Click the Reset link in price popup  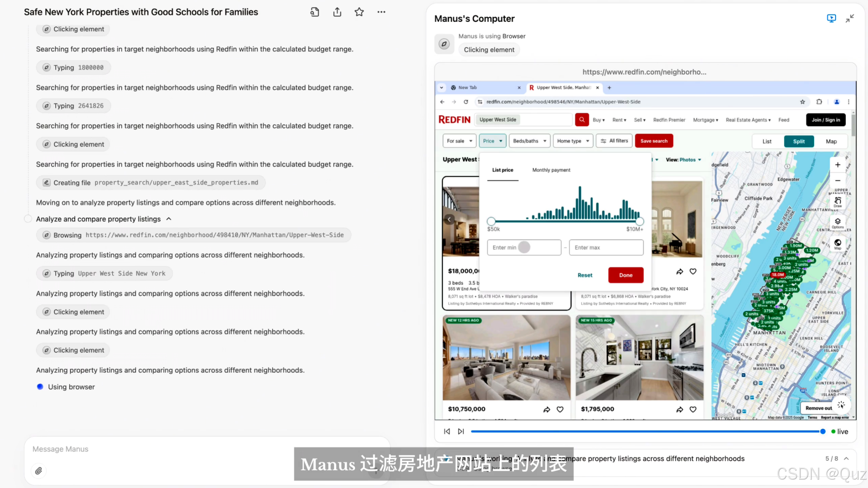point(585,275)
